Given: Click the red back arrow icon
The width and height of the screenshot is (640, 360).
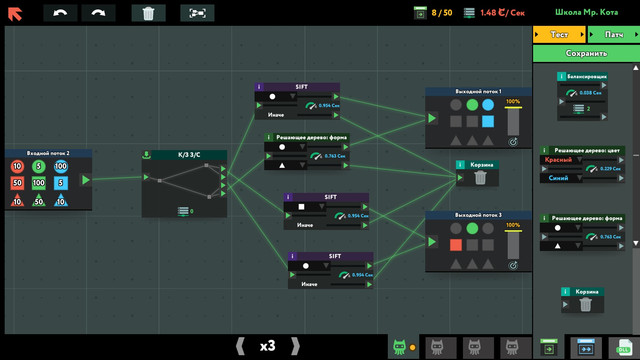Looking at the screenshot, I should tap(15, 13).
